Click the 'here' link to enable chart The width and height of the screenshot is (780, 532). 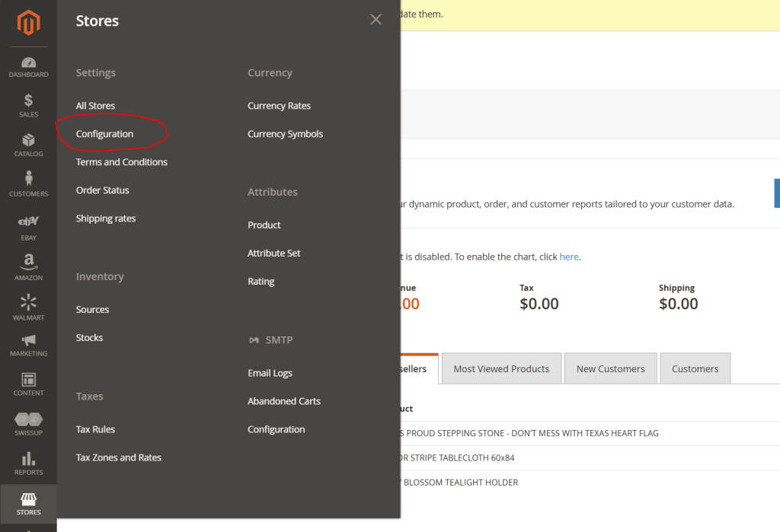(569, 257)
